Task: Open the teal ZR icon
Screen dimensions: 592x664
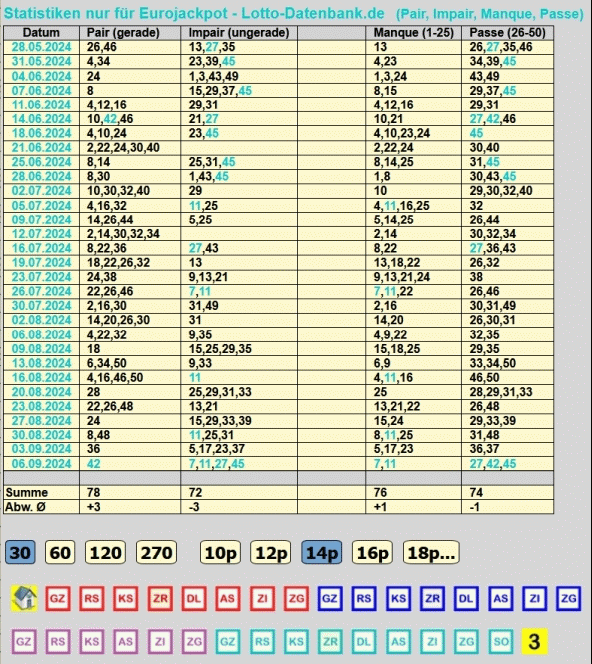Action: coord(330,641)
